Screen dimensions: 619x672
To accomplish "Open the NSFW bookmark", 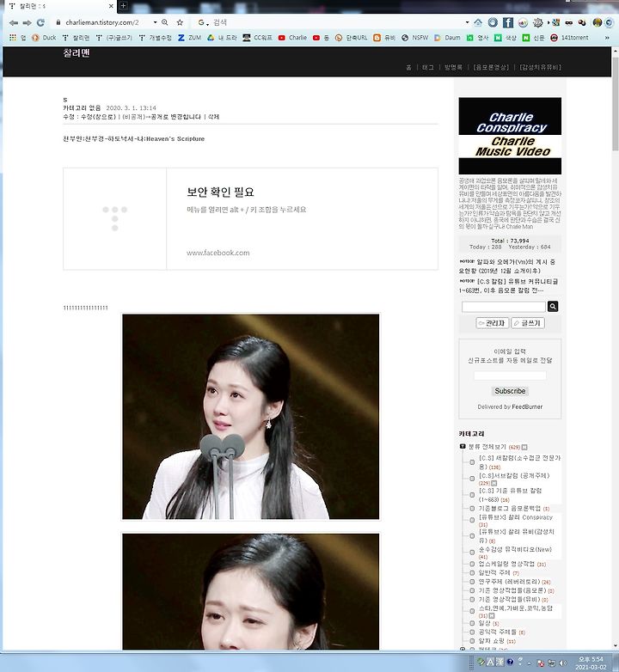I will pyautogui.click(x=415, y=38).
